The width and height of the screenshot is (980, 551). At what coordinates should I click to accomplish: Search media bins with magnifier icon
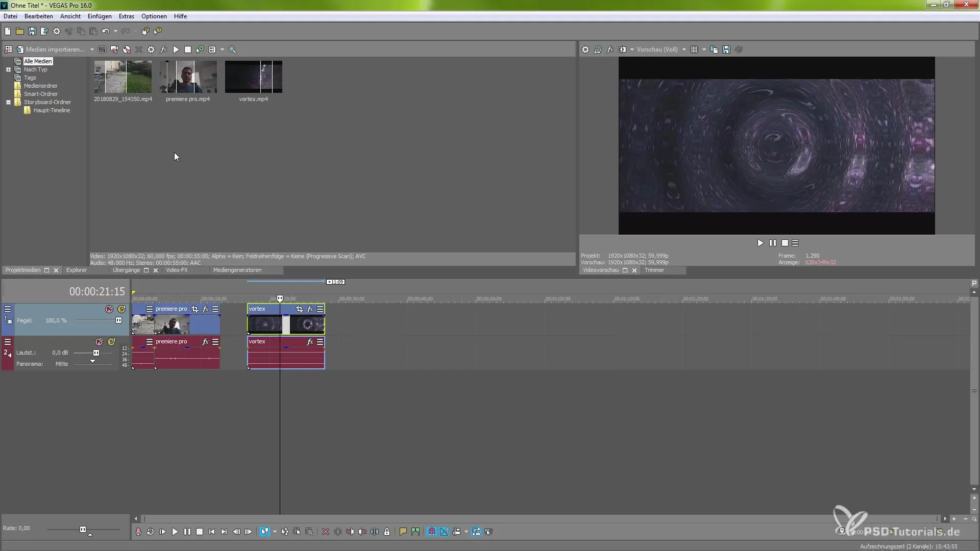pyautogui.click(x=232, y=49)
